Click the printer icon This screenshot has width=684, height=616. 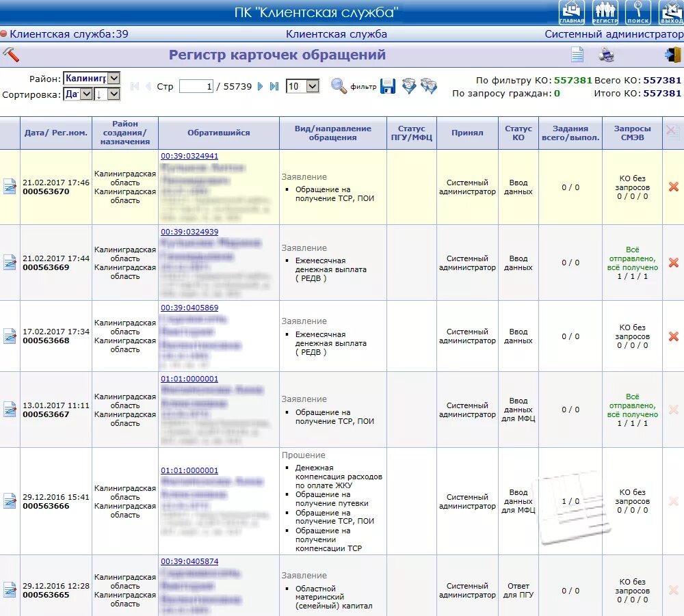click(x=606, y=55)
